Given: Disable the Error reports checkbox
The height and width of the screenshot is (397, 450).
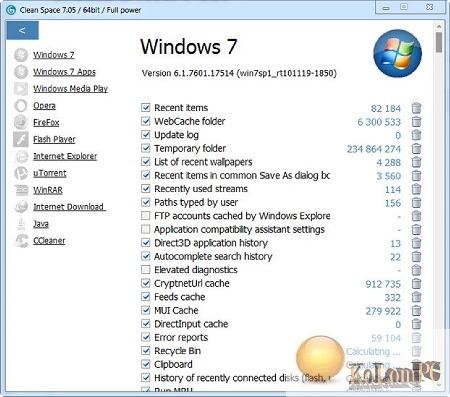Looking at the screenshot, I should (146, 337).
